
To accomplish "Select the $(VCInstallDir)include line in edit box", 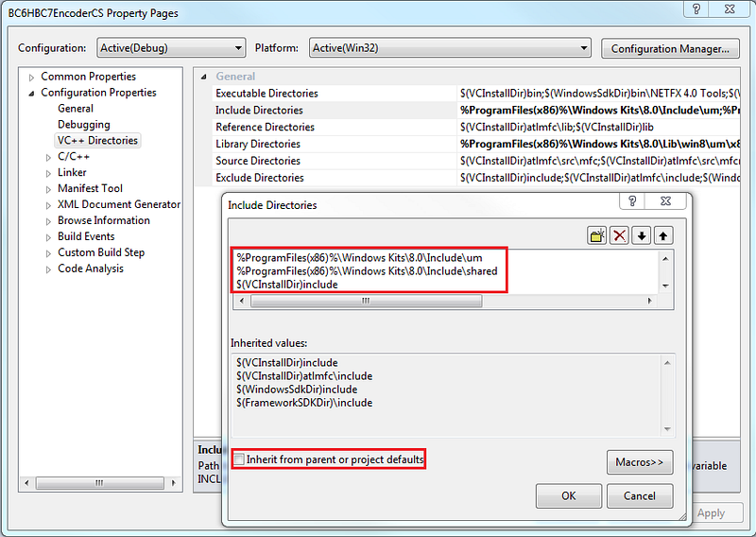I will [x=287, y=285].
